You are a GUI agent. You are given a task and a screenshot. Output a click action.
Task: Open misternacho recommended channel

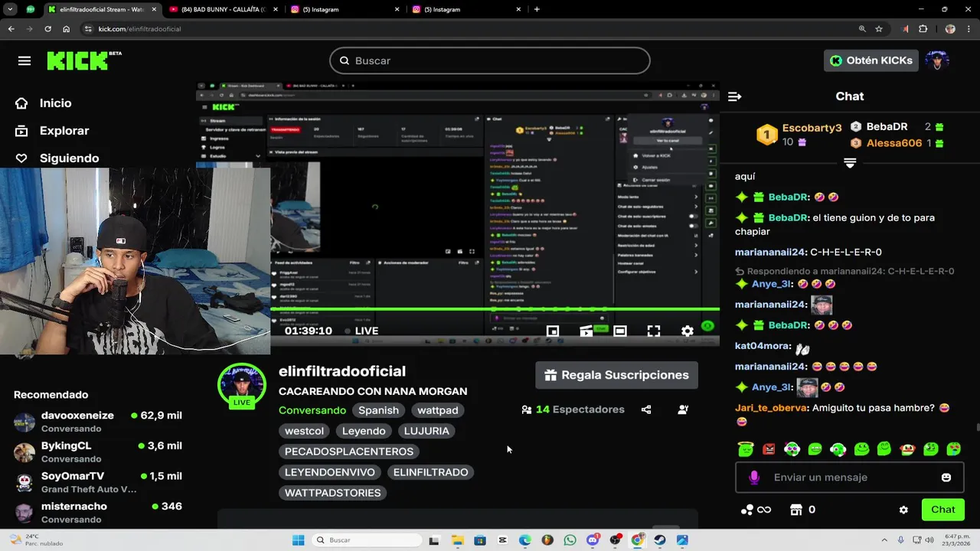click(x=98, y=512)
